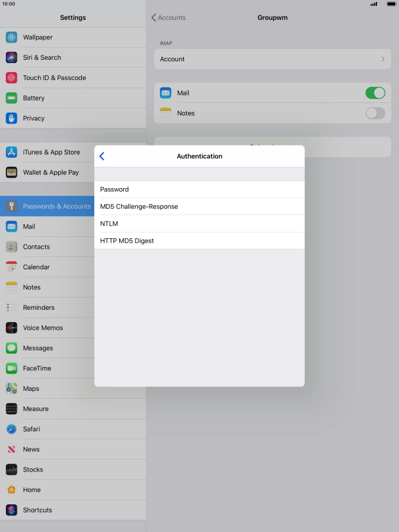Open FaceTime settings icon

[x=12, y=368]
